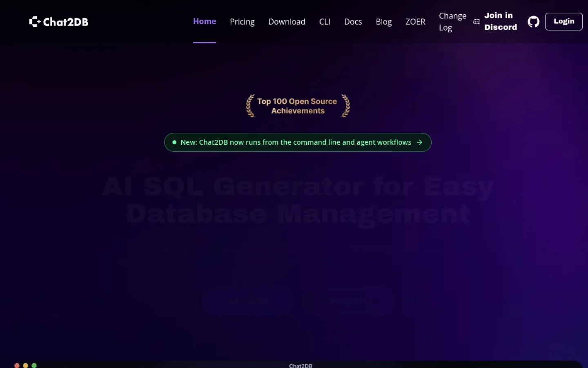Click the new command line announcement banner

[x=298, y=142]
